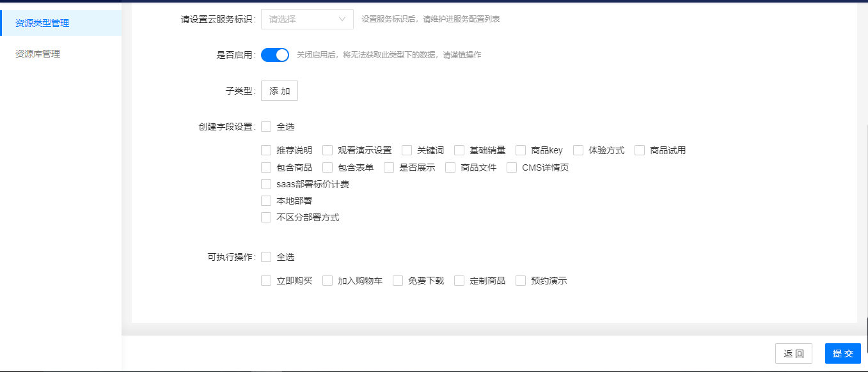Check the 关键词 checkbox
The height and width of the screenshot is (372, 868).
point(407,150)
